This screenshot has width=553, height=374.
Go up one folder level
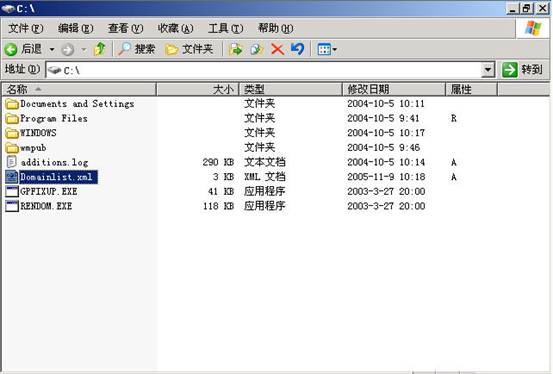click(99, 49)
